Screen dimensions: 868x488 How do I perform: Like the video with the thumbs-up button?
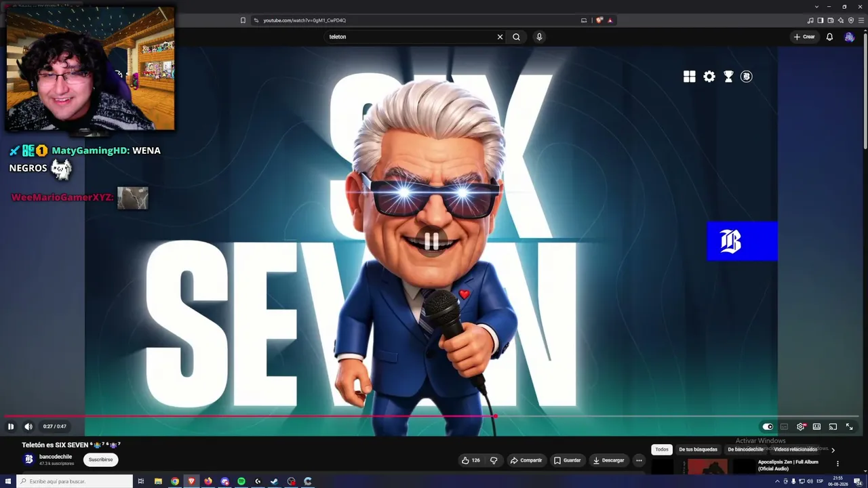click(x=471, y=460)
